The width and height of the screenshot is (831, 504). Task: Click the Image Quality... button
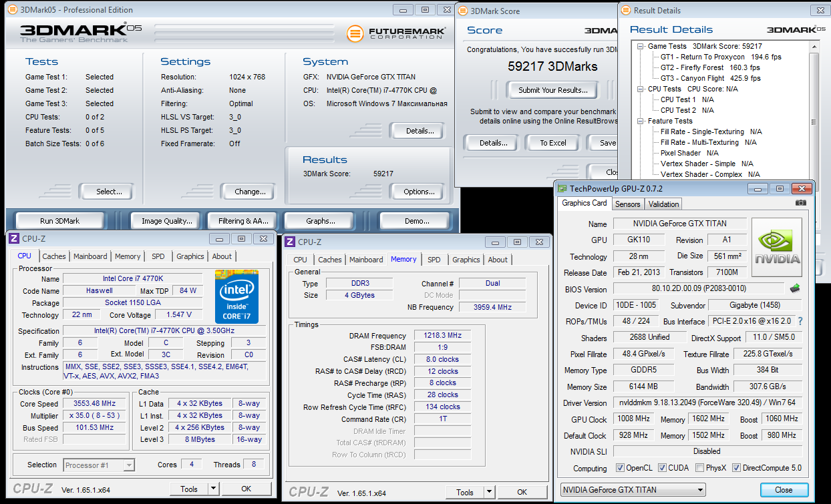167,221
